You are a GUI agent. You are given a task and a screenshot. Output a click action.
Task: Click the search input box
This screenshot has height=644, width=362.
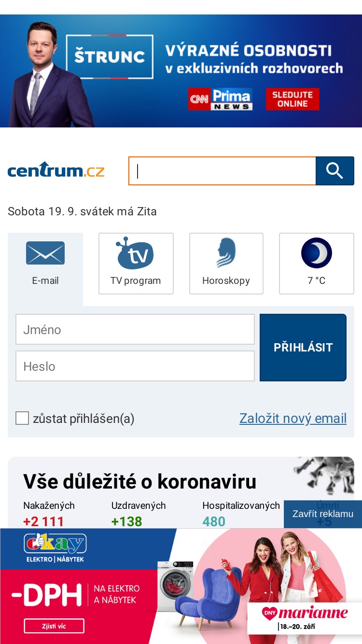tap(222, 171)
